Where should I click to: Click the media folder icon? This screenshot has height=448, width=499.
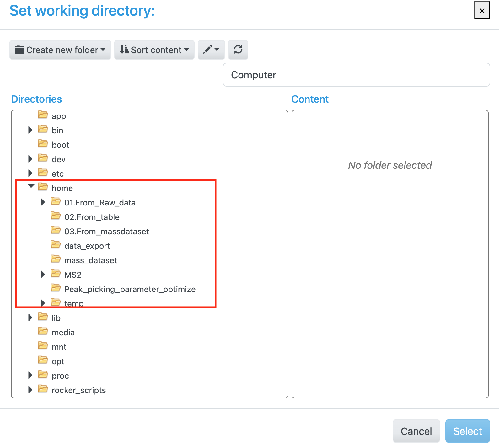point(43,331)
